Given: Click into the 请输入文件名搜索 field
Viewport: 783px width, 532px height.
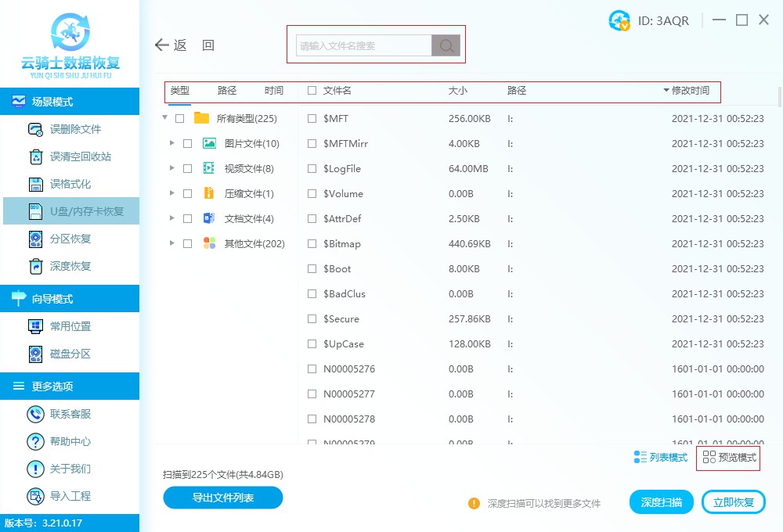Looking at the screenshot, I should pyautogui.click(x=364, y=46).
